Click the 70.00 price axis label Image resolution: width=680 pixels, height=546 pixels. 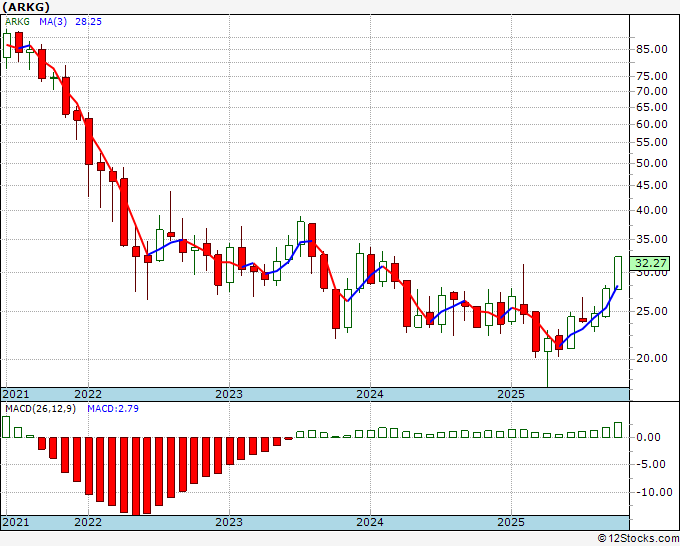pyautogui.click(x=651, y=92)
